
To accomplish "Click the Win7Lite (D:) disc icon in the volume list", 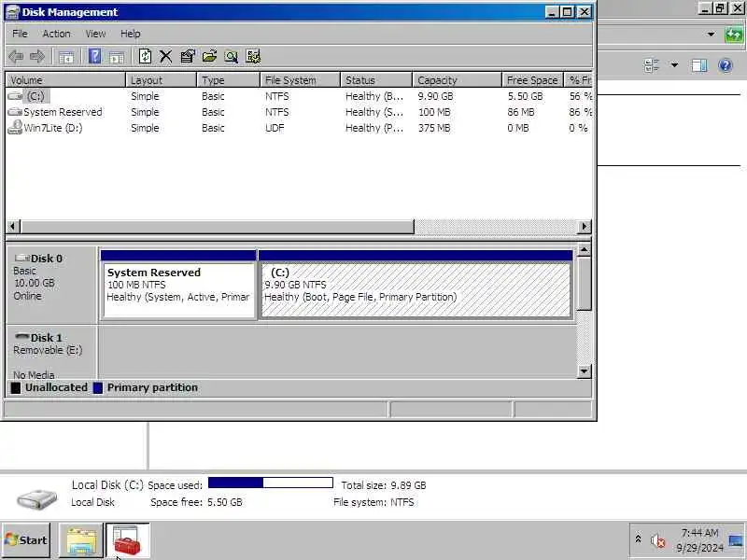I will [x=15, y=128].
